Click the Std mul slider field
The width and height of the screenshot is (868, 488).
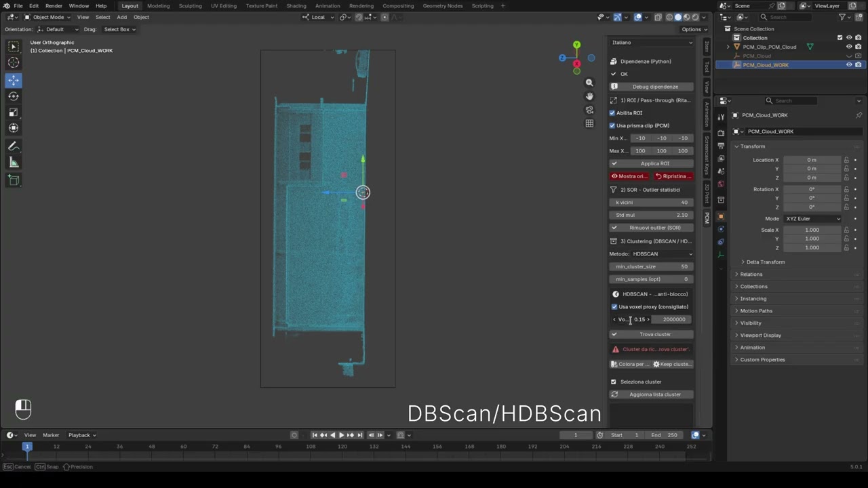point(652,215)
